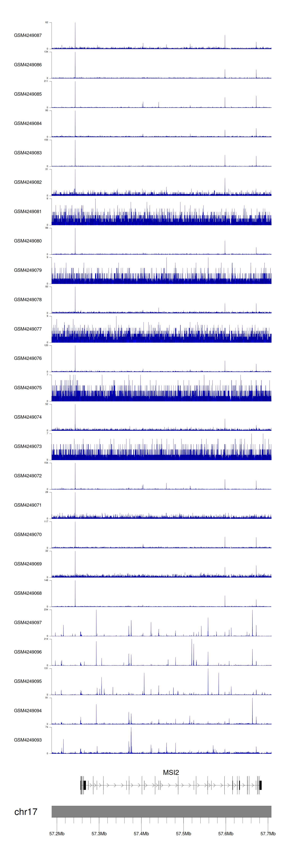The height and width of the screenshot is (868, 286).
Task: Click the GSM4249095 track label
Action: [28, 681]
